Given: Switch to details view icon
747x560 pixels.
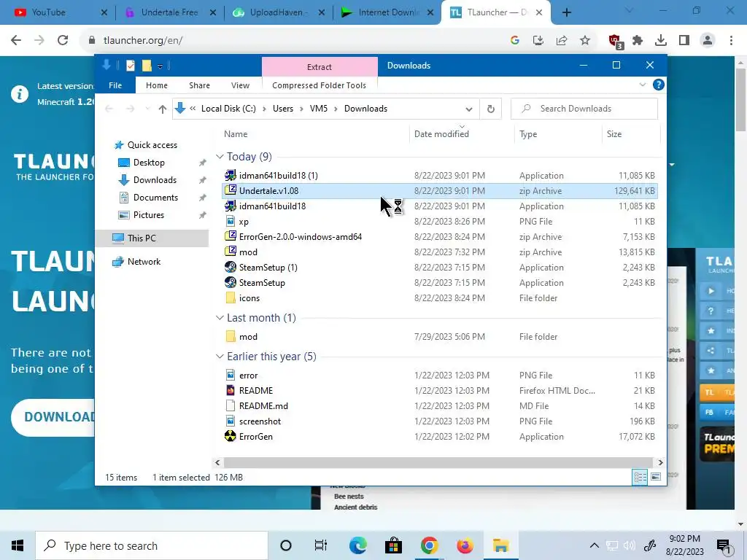Looking at the screenshot, I should 640,477.
